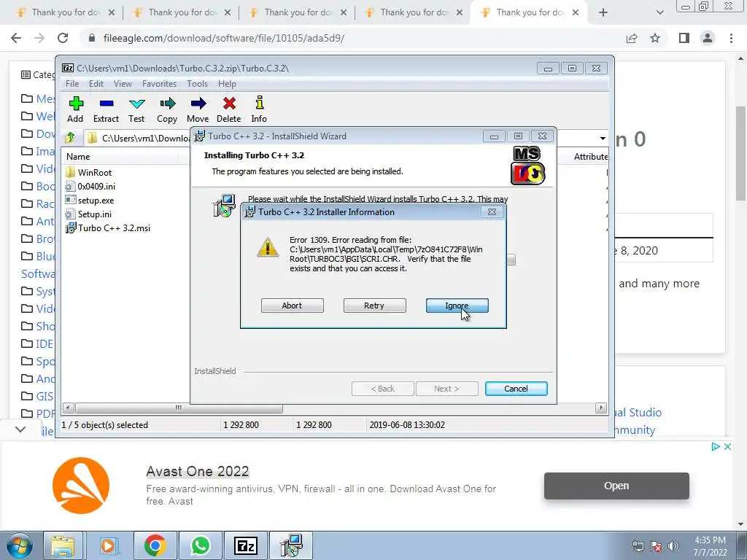
Task: Open the Help menu in 7-Zip
Action: click(x=228, y=84)
